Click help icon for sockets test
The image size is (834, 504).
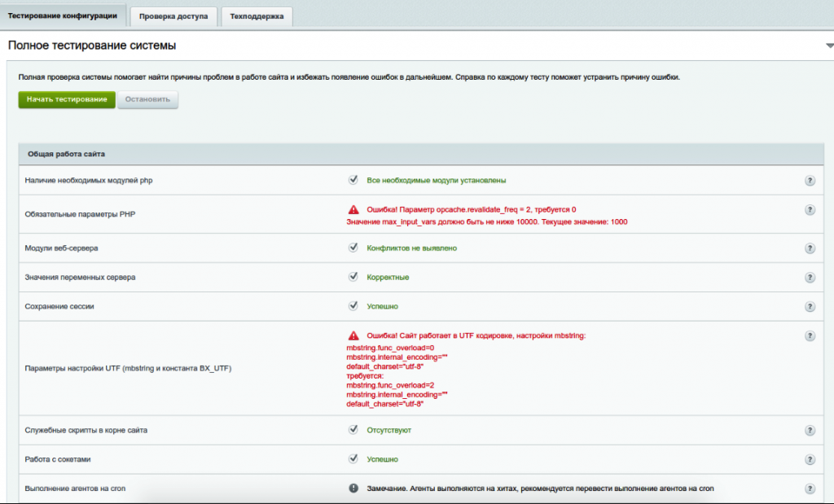810,460
